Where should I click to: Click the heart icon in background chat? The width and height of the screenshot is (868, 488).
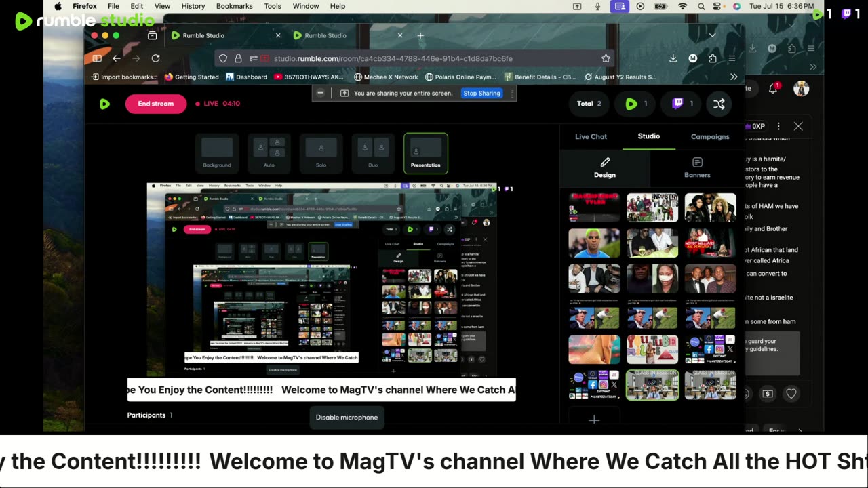pos(791,393)
